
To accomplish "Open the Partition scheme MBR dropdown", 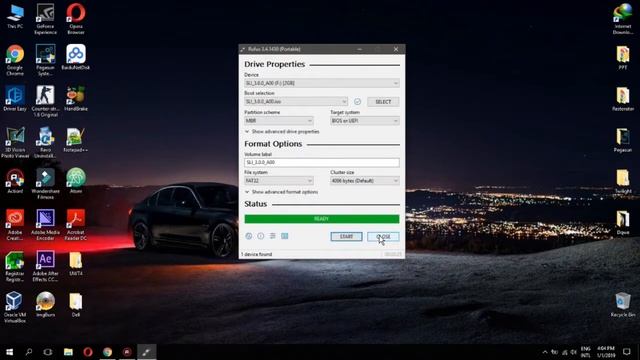I will [279, 121].
